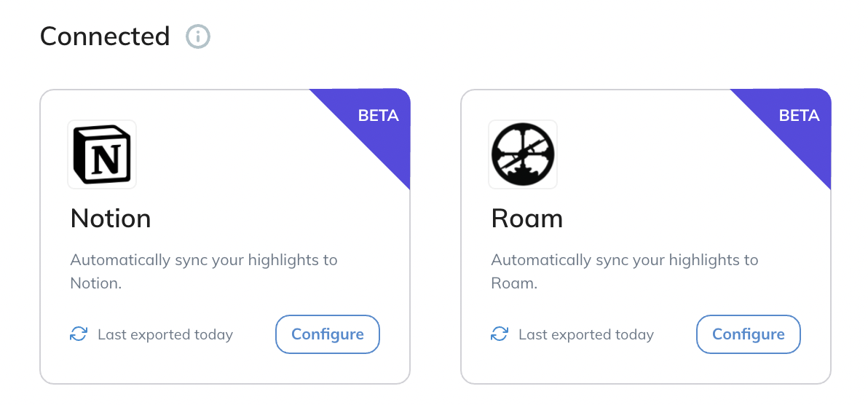Click the sync icon in the Notion card
Image resolution: width=868 pixels, height=405 pixels.
click(x=79, y=334)
